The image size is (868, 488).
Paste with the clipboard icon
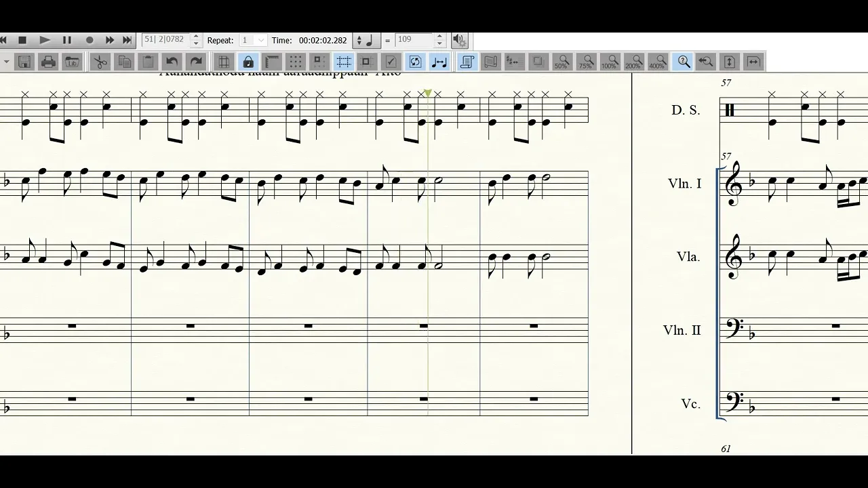[x=148, y=62]
